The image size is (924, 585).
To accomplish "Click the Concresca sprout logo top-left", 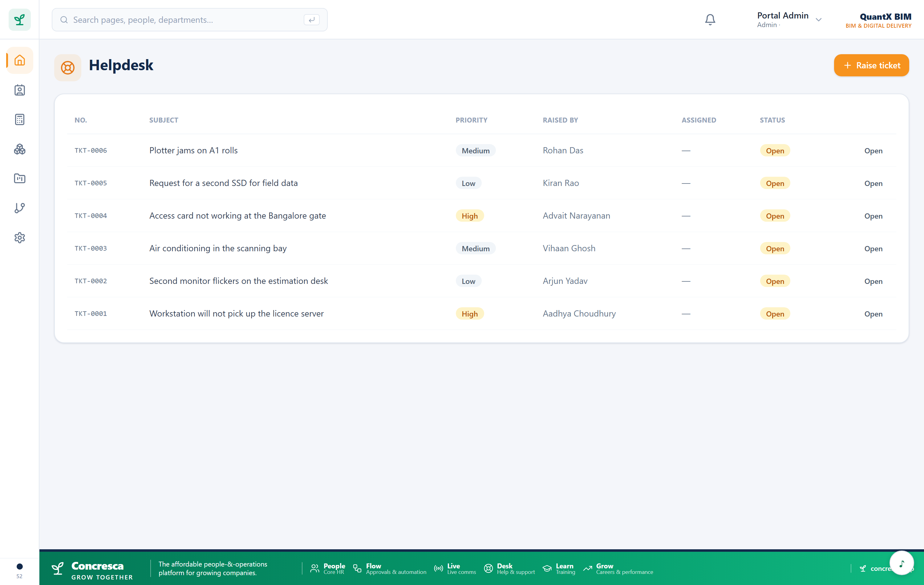I will coord(20,20).
